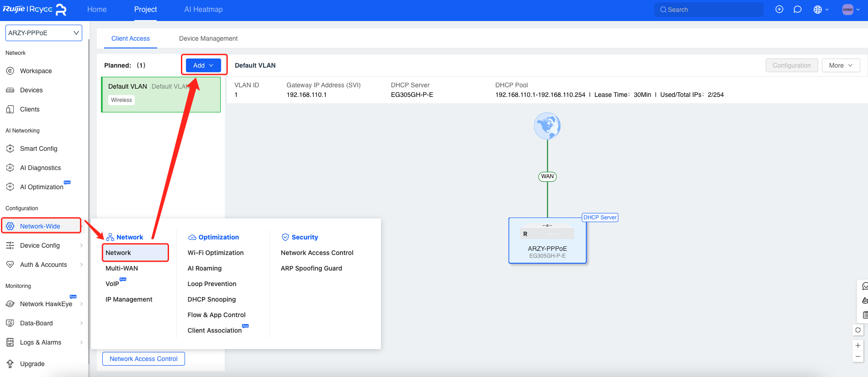
Task: Click the Data-Board icon
Action: pos(10,323)
